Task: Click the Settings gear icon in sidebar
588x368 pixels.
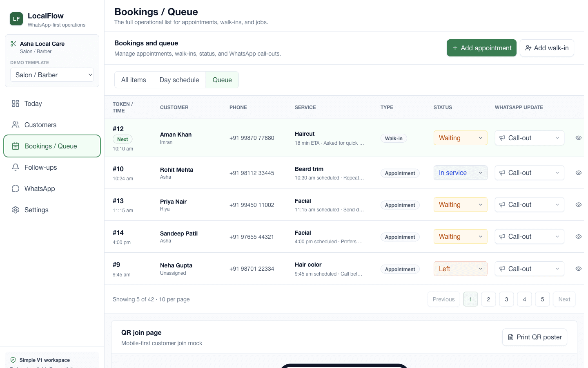Action: point(16,210)
